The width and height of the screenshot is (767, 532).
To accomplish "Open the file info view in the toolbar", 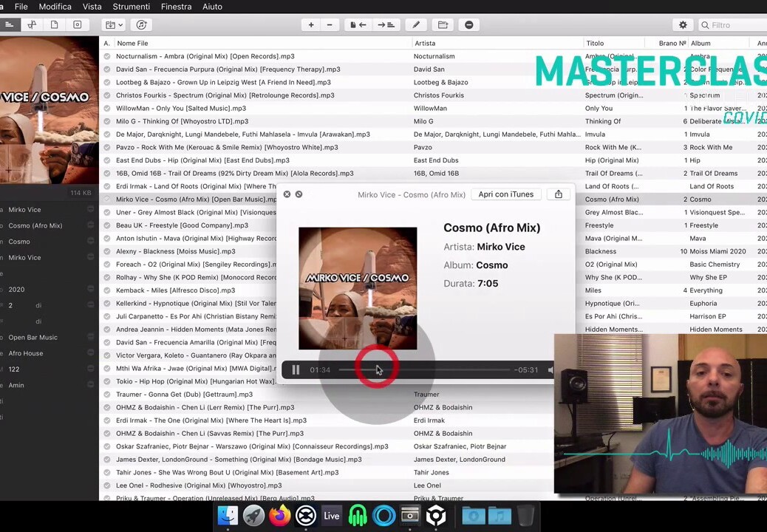I will click(x=54, y=24).
